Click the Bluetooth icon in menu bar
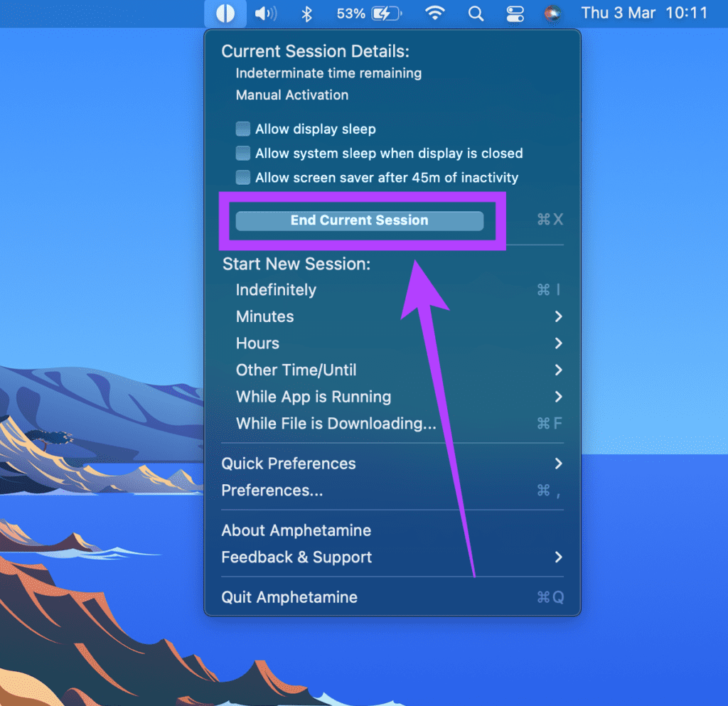 [306, 14]
